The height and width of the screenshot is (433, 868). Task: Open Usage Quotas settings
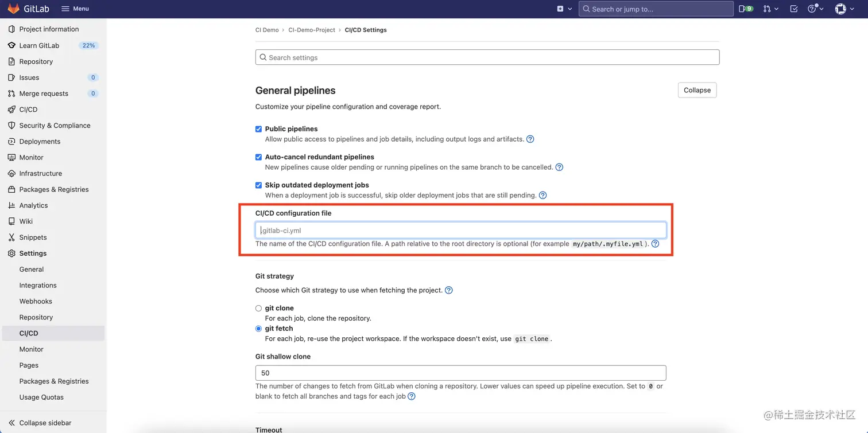(41, 397)
